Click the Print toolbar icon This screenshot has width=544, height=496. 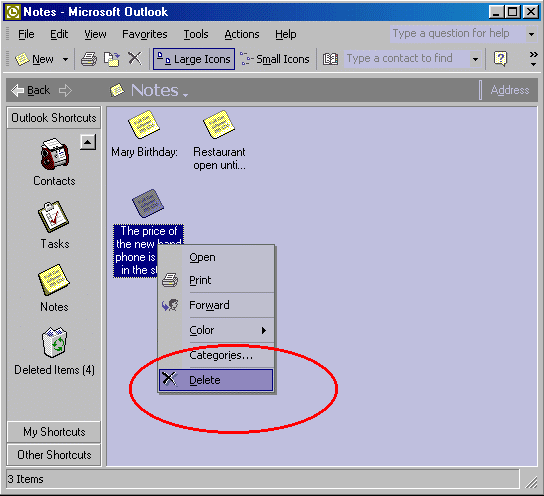point(89,59)
